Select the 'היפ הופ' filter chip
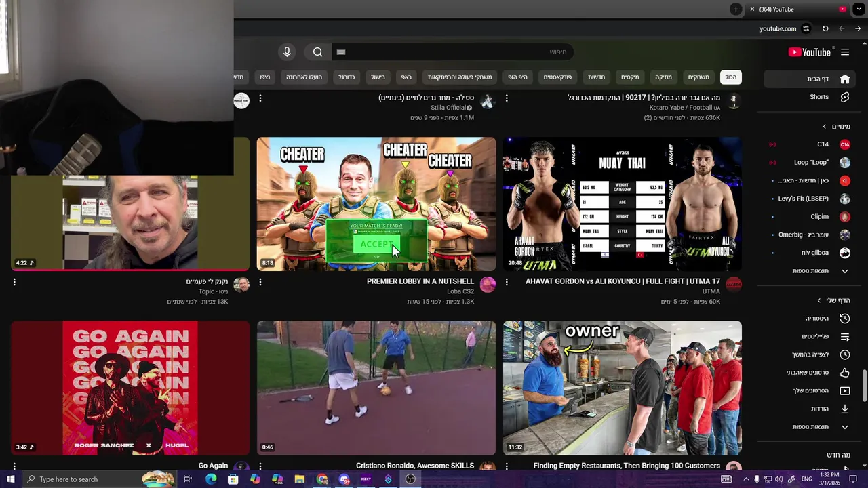 coord(517,77)
